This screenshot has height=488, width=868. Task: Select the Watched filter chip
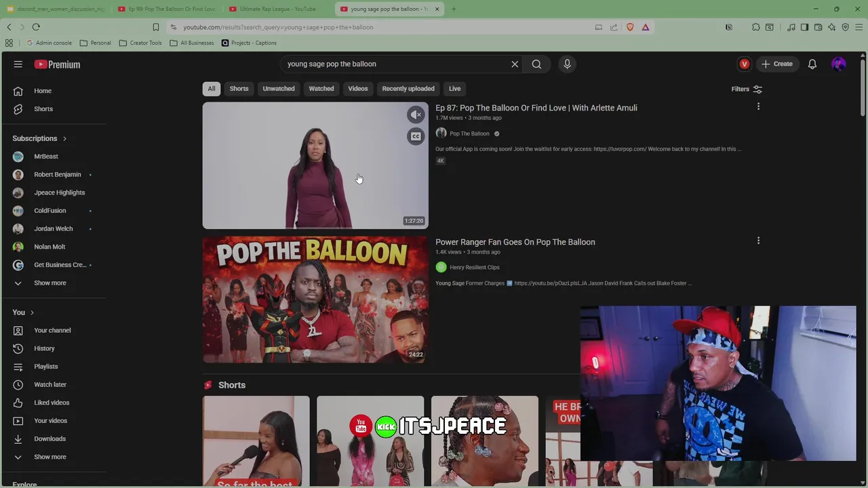(x=321, y=89)
